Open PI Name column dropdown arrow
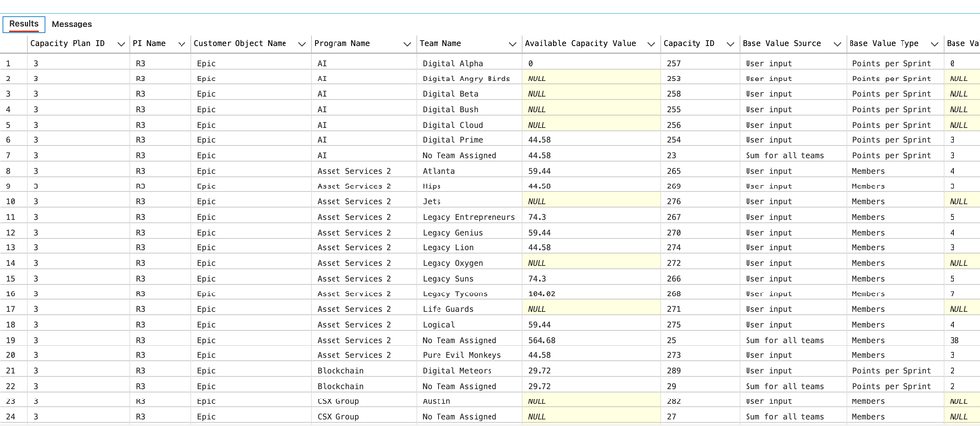 click(181, 44)
